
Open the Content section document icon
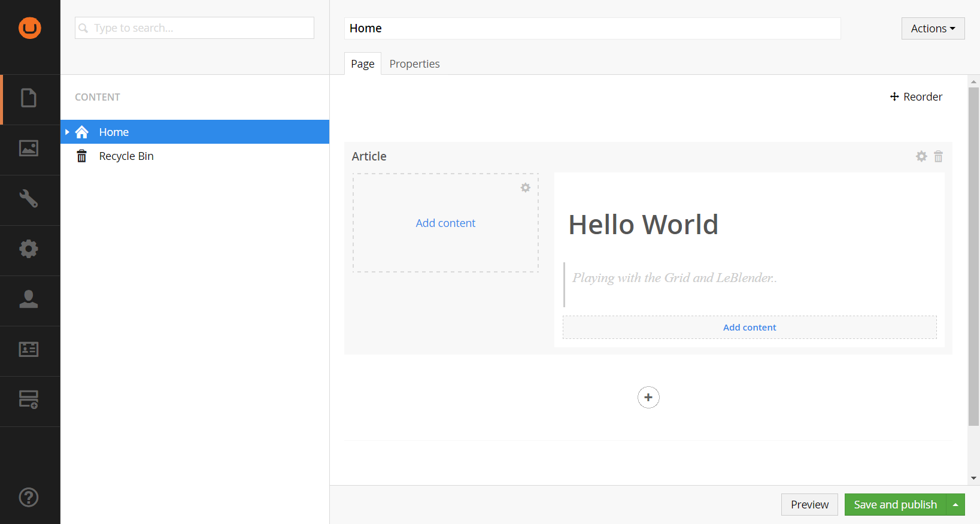[29, 98]
